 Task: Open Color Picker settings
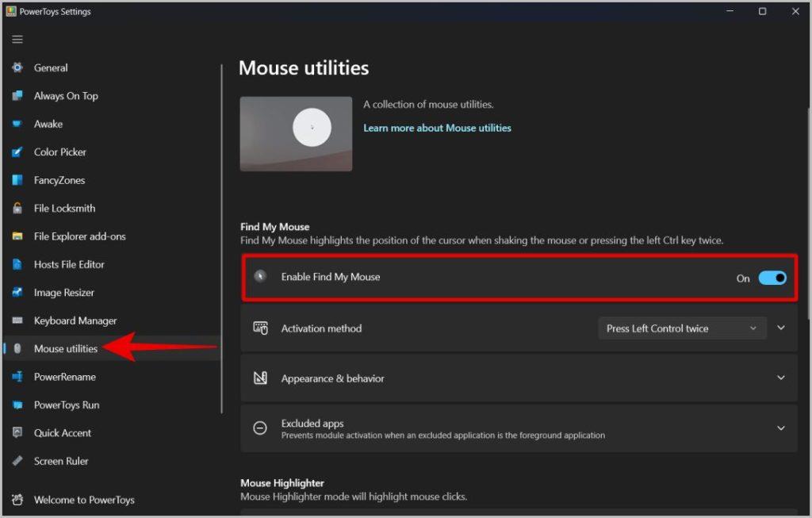(60, 152)
